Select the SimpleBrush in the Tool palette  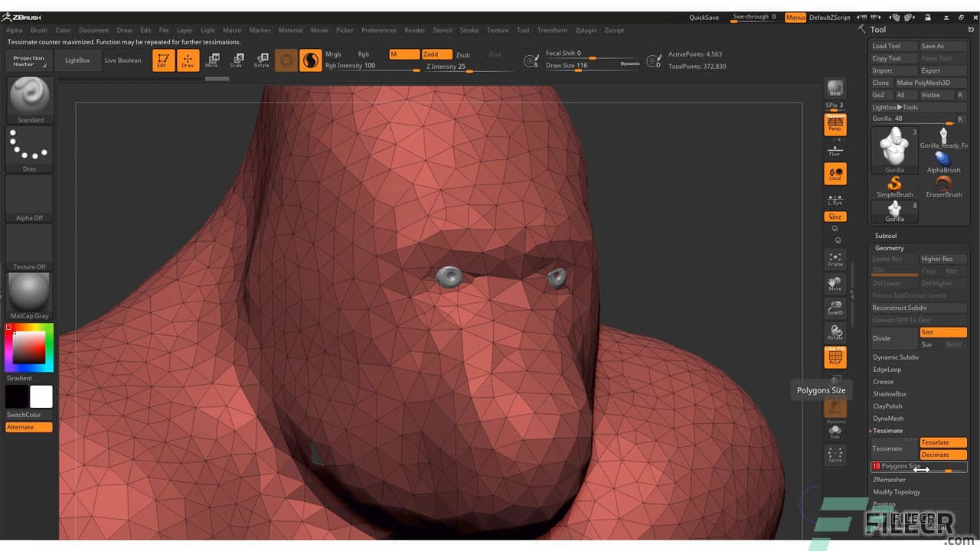pos(894,184)
